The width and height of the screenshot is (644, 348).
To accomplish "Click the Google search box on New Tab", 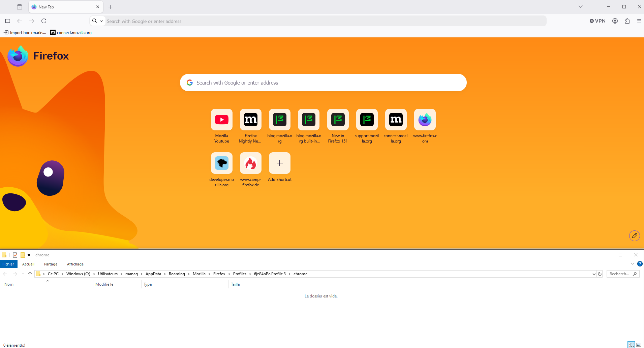I will point(323,83).
